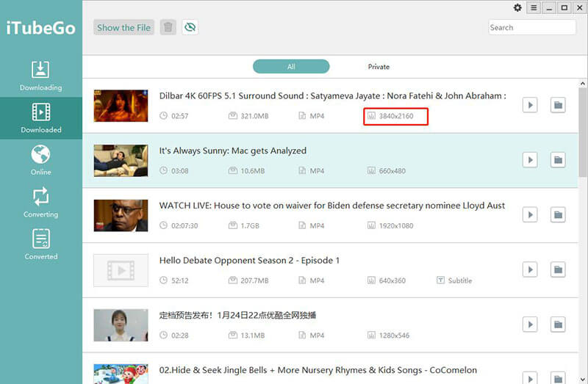The height and width of the screenshot is (384, 588).
Task: Open folder for WATCH LIVE House vote video
Action: [558, 214]
